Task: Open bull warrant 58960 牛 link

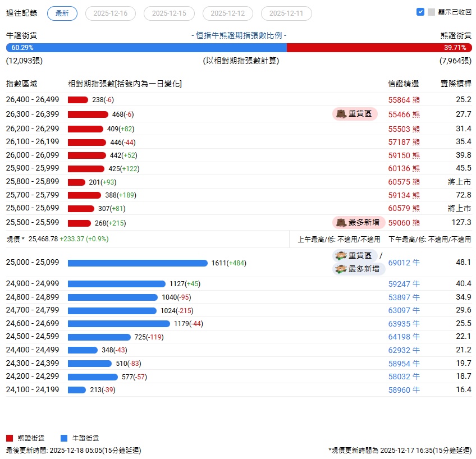Action: point(404,390)
